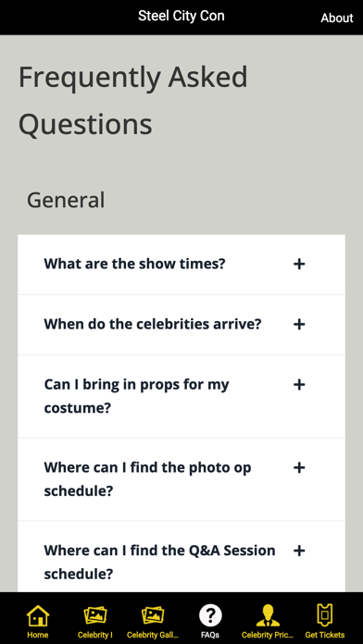The width and height of the screenshot is (363, 644).
Task: Open the Celebrity I photo icon
Action: tap(95, 615)
